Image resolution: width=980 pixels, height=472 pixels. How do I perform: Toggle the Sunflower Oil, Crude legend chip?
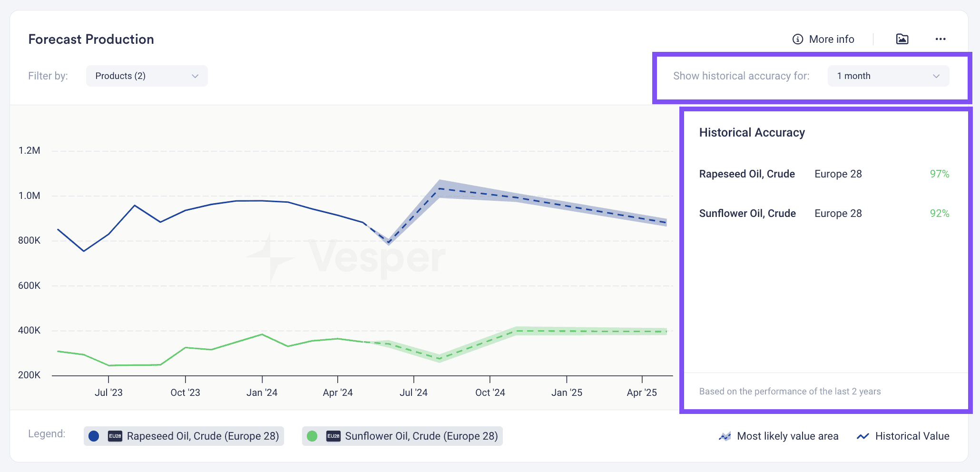(x=402, y=436)
